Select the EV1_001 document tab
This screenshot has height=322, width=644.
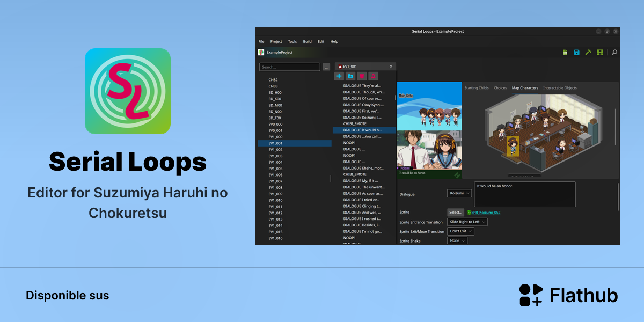pos(365,67)
